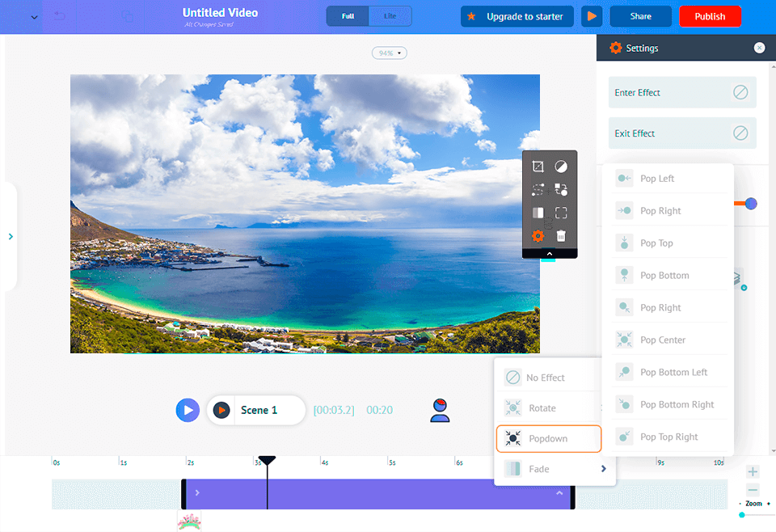Image resolution: width=776 pixels, height=532 pixels.
Task: Publish the video
Action: coord(710,15)
